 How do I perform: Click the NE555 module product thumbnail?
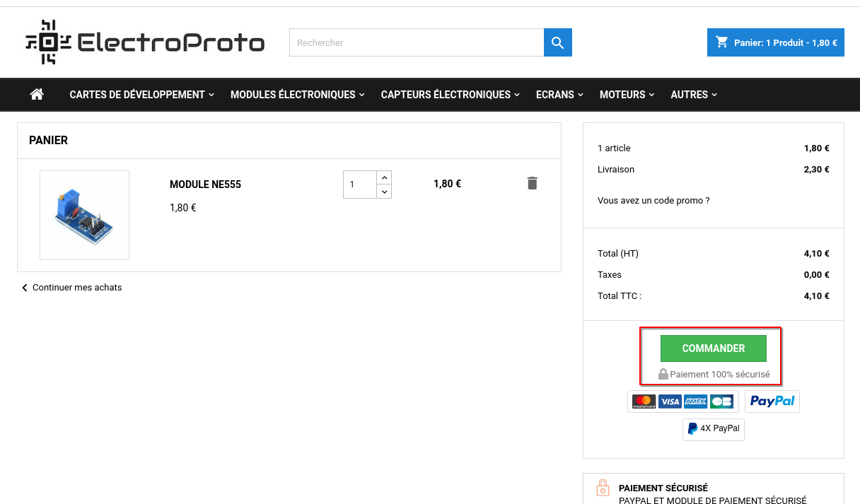tap(84, 215)
